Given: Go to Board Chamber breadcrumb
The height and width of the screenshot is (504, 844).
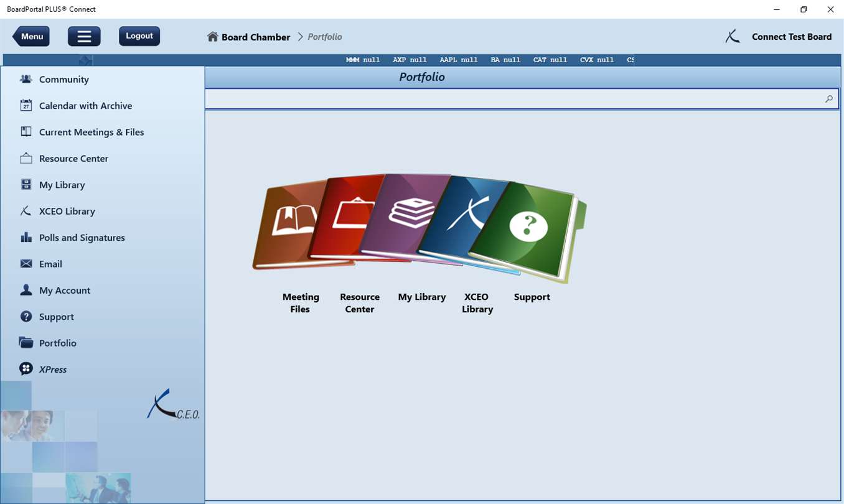Looking at the screenshot, I should pyautogui.click(x=256, y=37).
